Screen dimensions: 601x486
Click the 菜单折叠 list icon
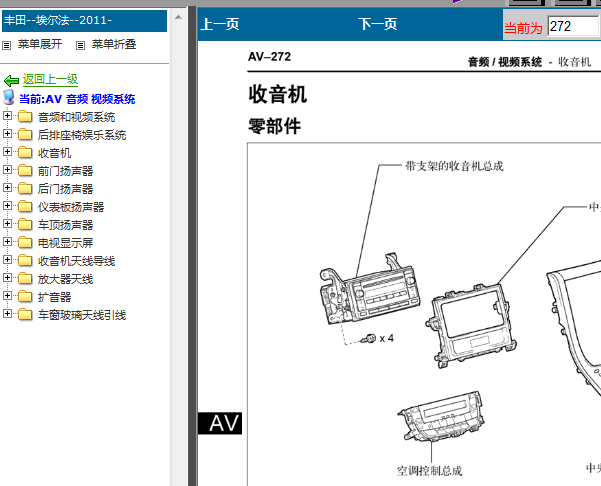click(80, 46)
